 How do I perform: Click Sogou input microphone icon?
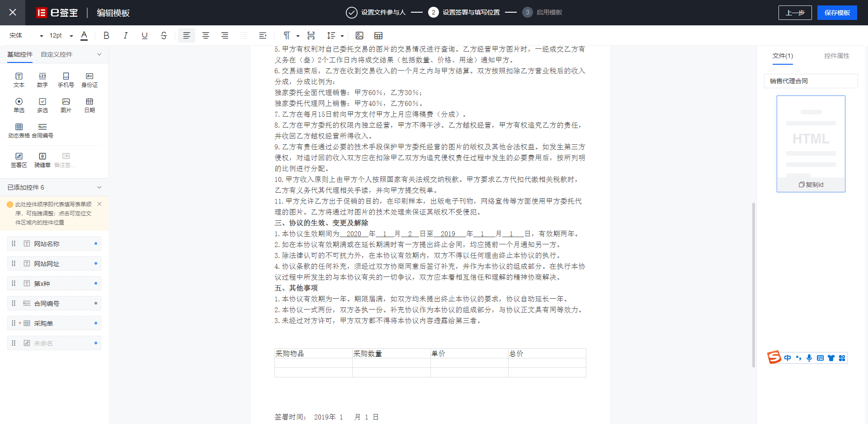pos(809,358)
